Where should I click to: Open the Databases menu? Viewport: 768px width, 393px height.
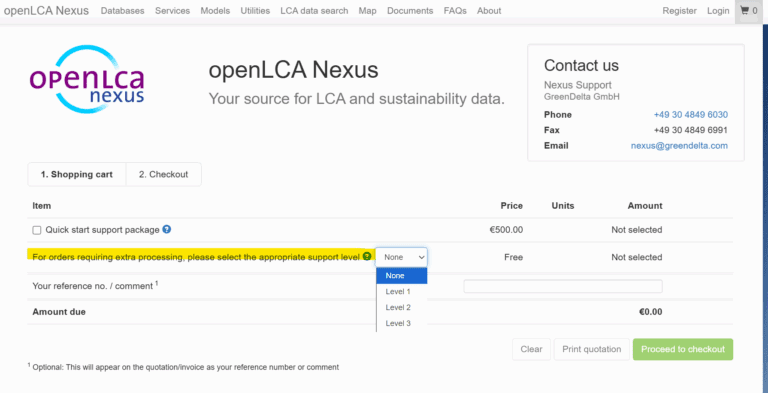[122, 11]
